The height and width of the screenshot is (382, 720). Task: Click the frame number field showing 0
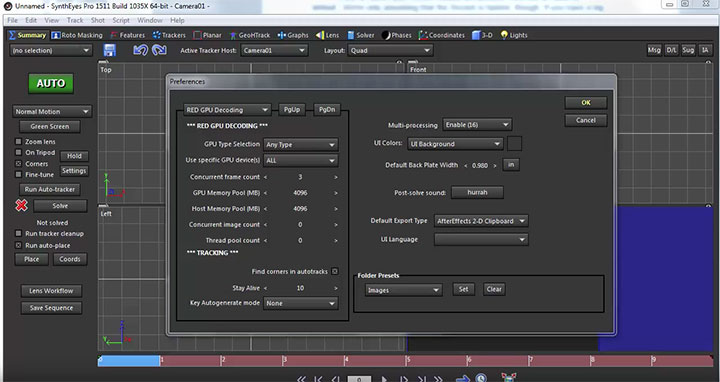coord(359,379)
